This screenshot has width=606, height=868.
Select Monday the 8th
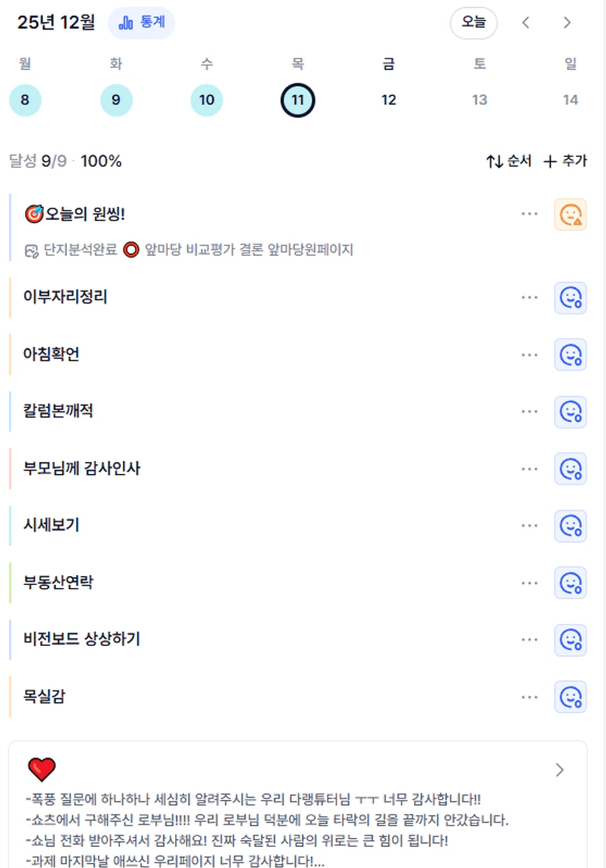pyautogui.click(x=25, y=100)
